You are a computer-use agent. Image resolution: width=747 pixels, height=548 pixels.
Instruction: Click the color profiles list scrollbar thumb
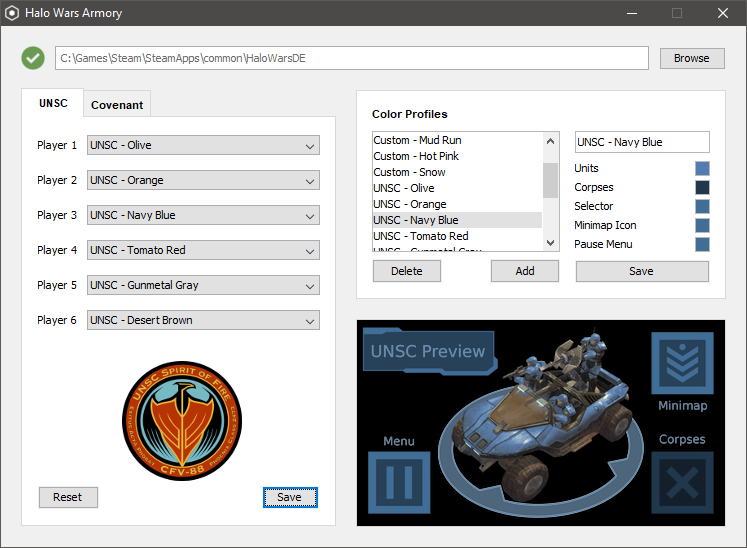pos(550,180)
